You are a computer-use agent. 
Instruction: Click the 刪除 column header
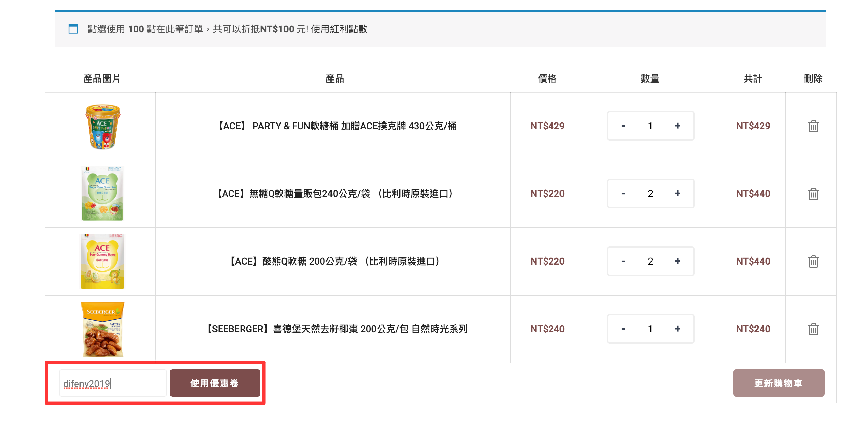click(x=813, y=79)
